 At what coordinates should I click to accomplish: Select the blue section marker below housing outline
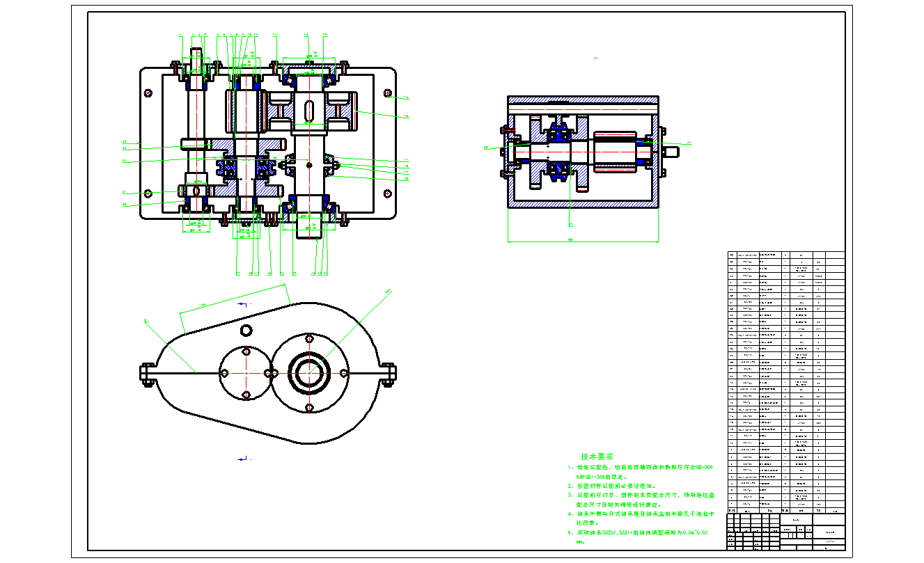coord(242,459)
